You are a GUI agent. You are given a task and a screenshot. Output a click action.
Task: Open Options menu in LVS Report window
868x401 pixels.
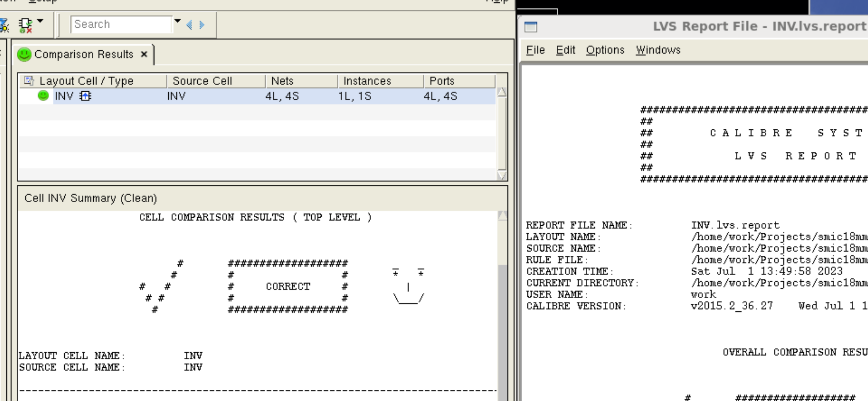point(605,50)
